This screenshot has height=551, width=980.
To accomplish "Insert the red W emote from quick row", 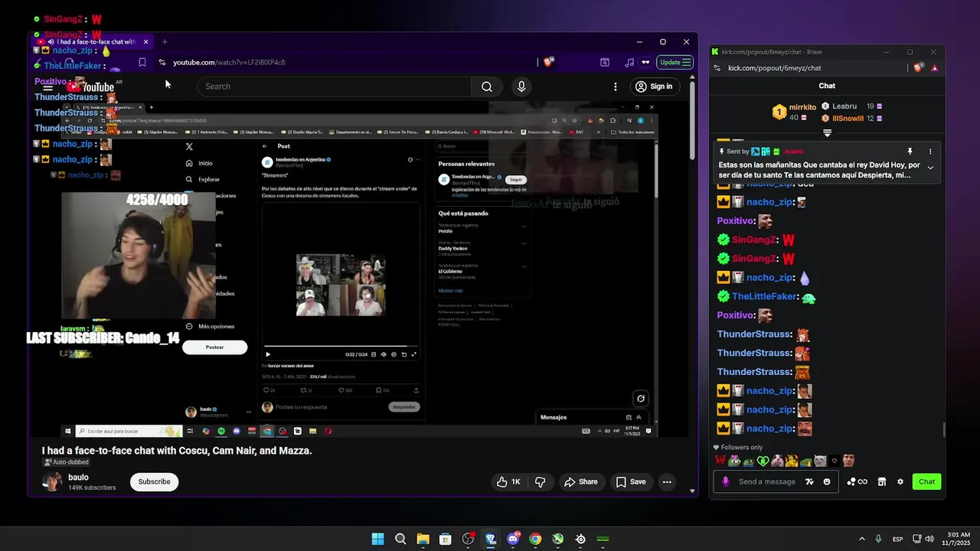I will coord(720,461).
